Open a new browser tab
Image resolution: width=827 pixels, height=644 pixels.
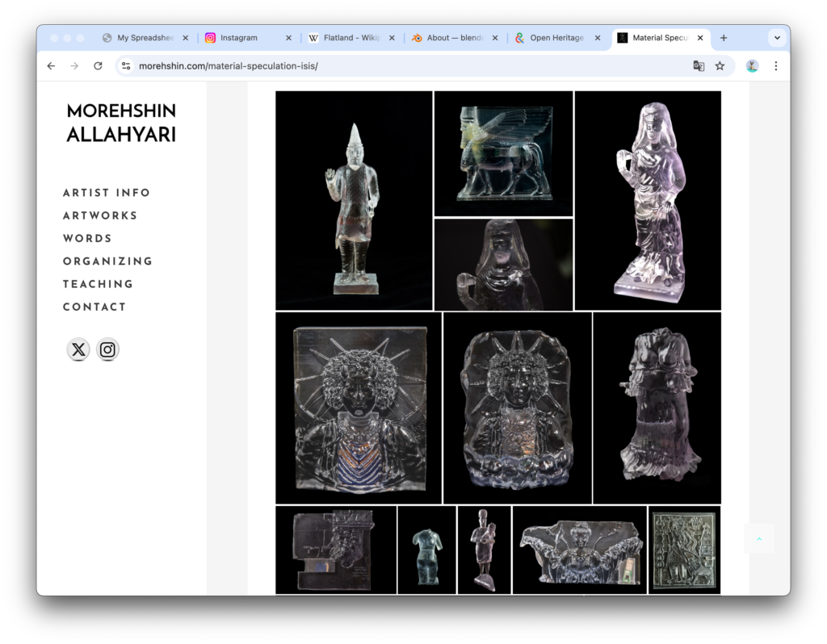coord(724,38)
